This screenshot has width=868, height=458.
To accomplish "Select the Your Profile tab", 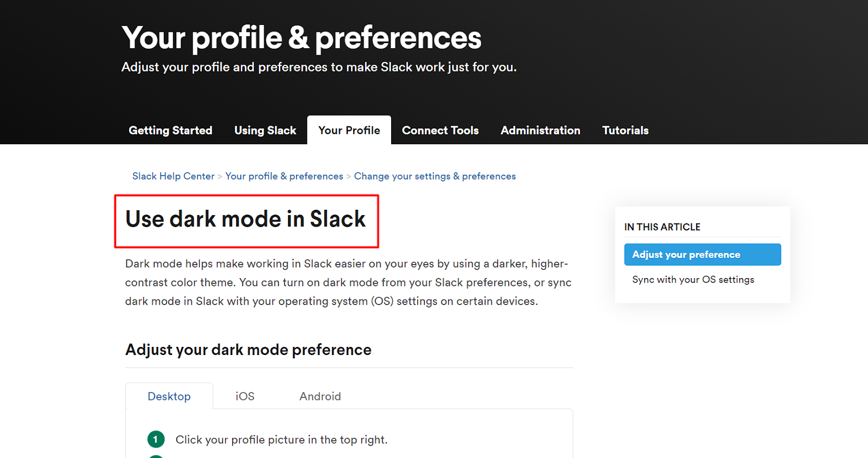I will 349,131.
